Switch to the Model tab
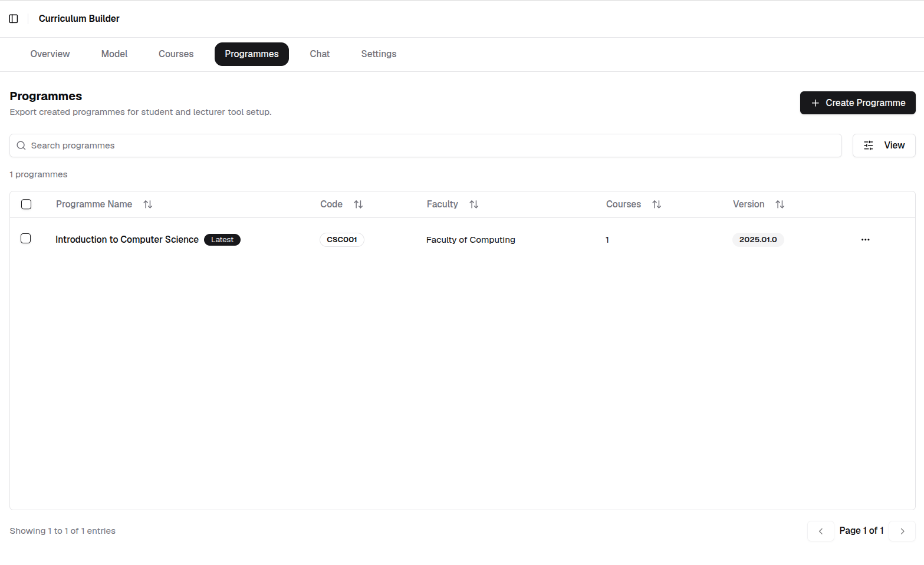Screen dimensions: 924x565 [114, 54]
